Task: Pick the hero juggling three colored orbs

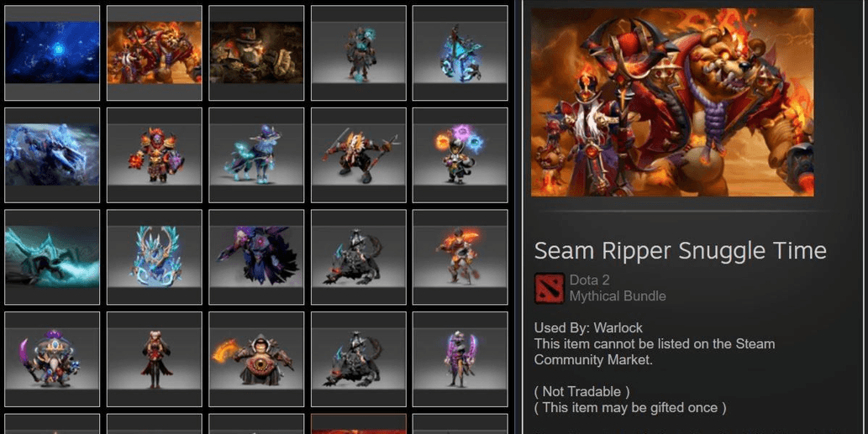Action: pos(460,155)
